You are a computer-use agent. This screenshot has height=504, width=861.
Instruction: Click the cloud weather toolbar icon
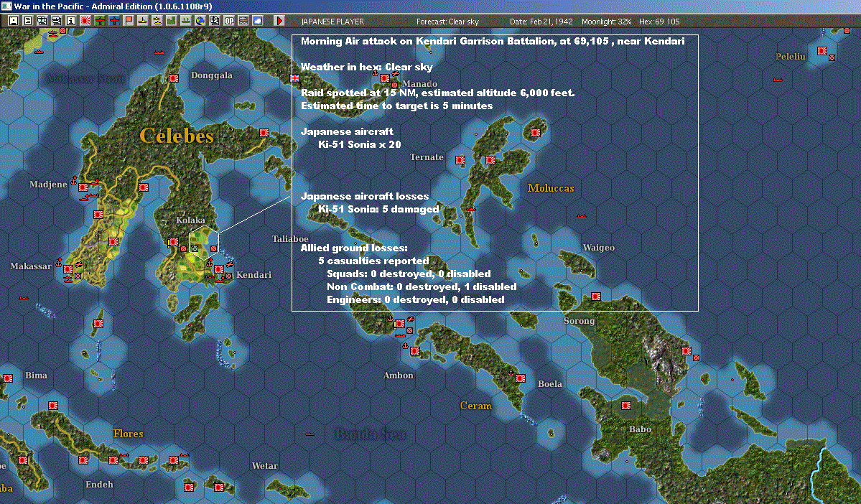pyautogui.click(x=258, y=21)
